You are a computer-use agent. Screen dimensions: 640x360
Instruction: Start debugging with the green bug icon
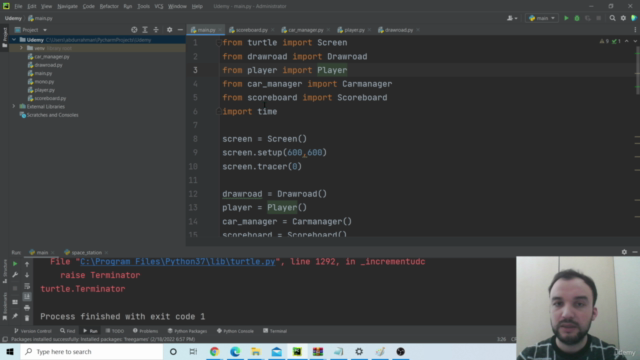click(x=577, y=18)
